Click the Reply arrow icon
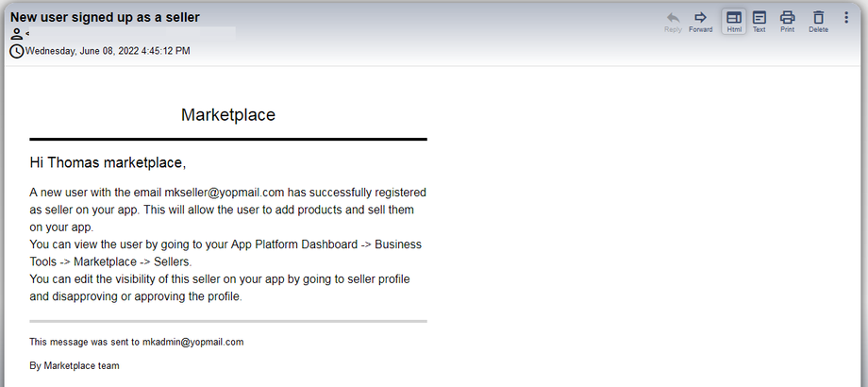 (x=673, y=18)
